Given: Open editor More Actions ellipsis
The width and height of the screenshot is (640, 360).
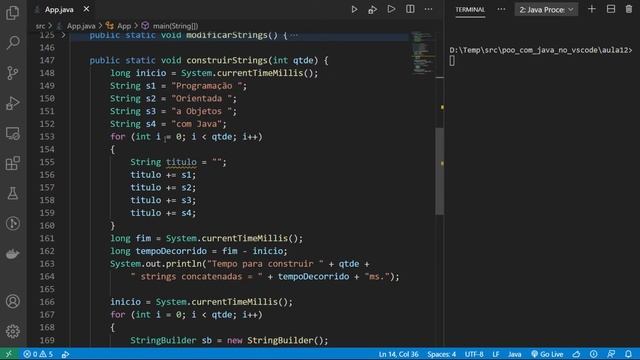Looking at the screenshot, I should click(428, 9).
